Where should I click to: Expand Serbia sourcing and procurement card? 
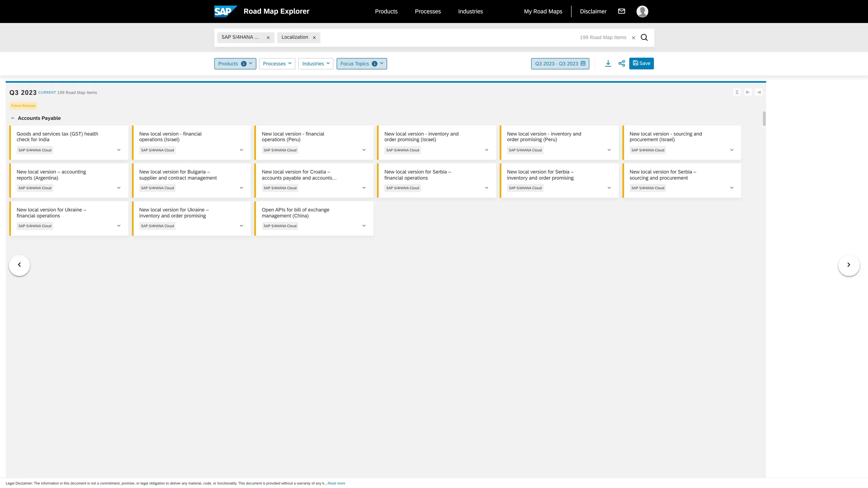tap(732, 188)
